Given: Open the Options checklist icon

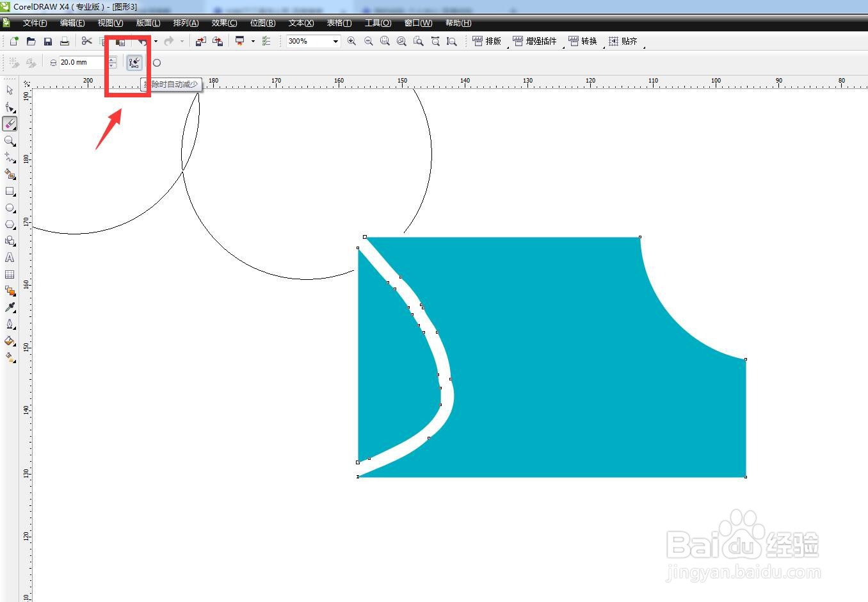Looking at the screenshot, I should tap(266, 41).
